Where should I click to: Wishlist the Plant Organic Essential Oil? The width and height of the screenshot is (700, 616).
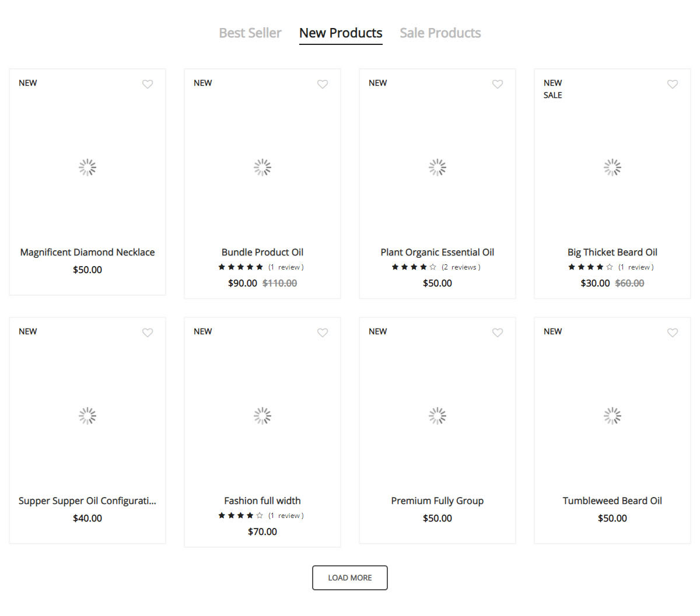498,84
